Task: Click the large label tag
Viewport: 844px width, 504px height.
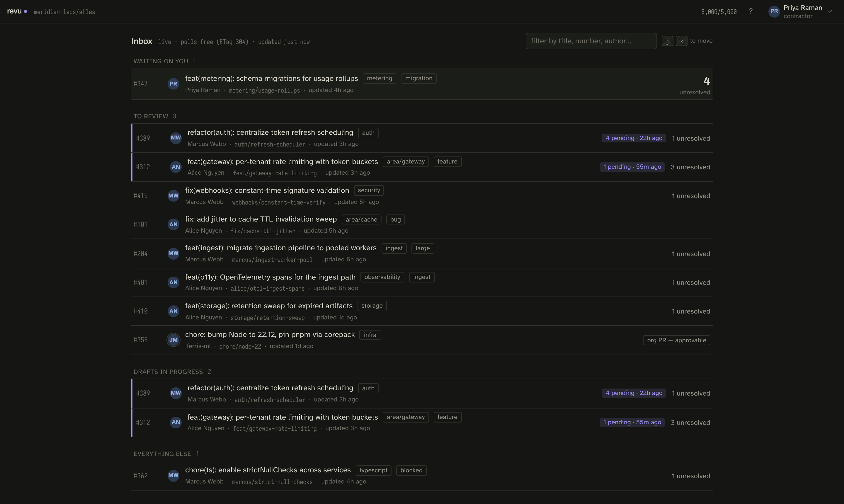Action: coord(423,248)
